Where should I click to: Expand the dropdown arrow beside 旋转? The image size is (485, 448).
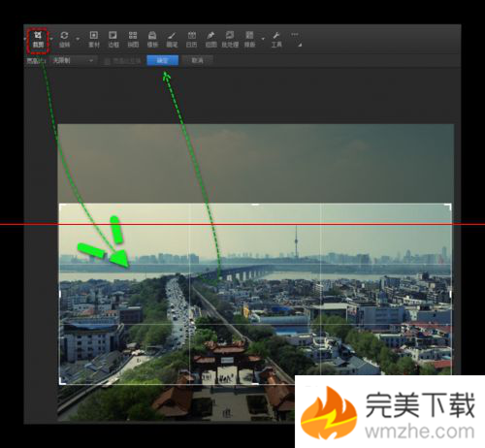(x=78, y=39)
